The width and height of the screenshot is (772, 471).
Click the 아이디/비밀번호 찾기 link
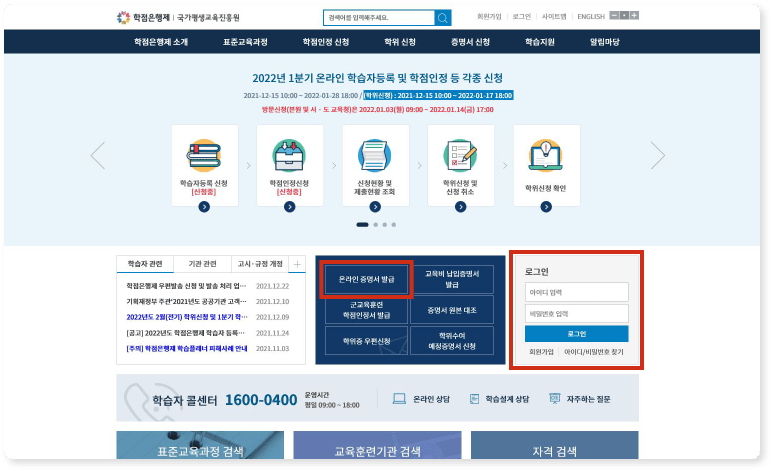click(594, 352)
